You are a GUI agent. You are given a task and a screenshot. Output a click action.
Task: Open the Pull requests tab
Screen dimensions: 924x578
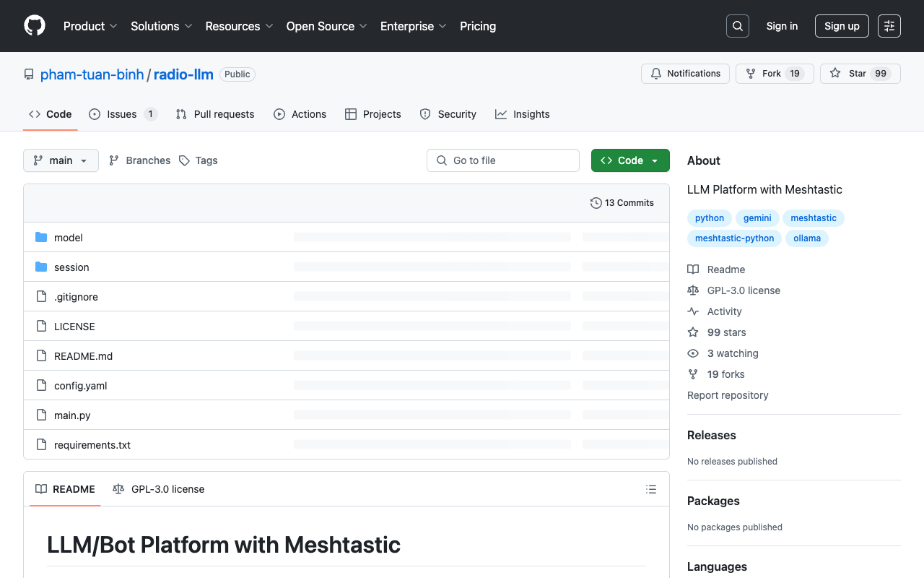(x=214, y=113)
